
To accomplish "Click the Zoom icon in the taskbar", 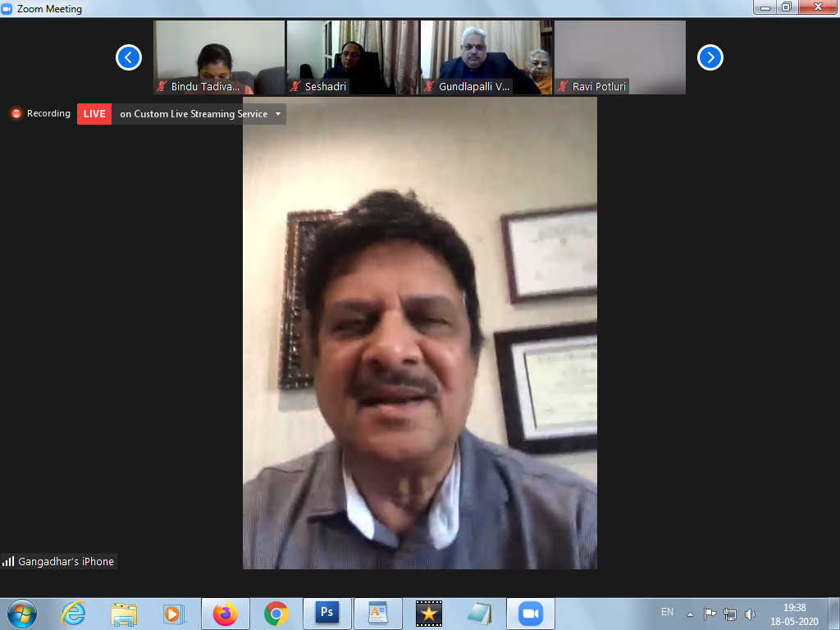I will click(x=530, y=613).
